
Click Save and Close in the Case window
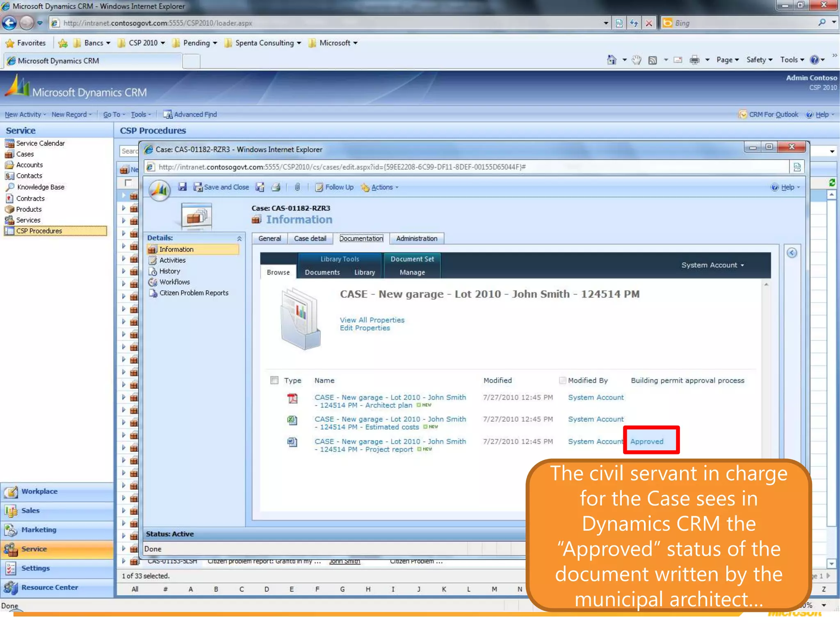[x=221, y=187]
